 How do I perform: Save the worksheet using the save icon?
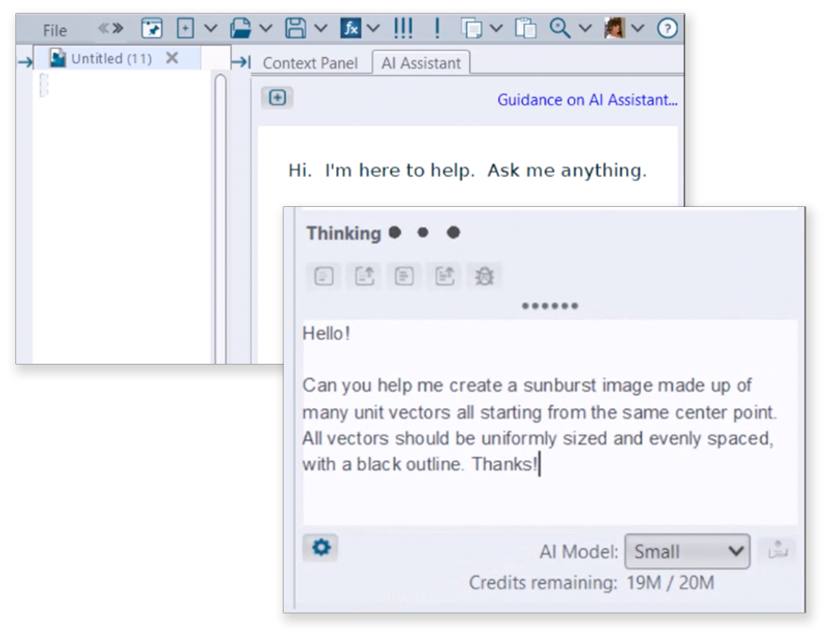(297, 27)
